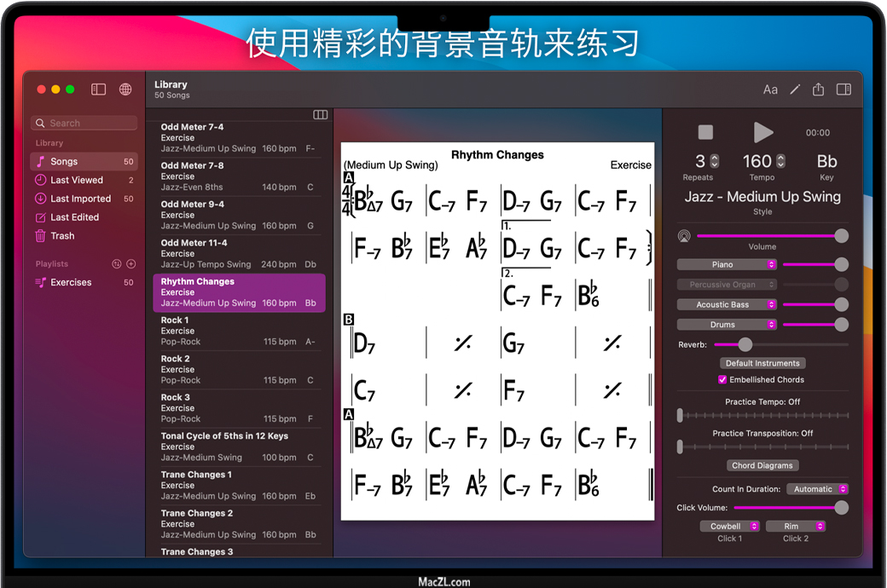Start playback with the play button
This screenshot has width=887, height=588.
pyautogui.click(x=763, y=132)
